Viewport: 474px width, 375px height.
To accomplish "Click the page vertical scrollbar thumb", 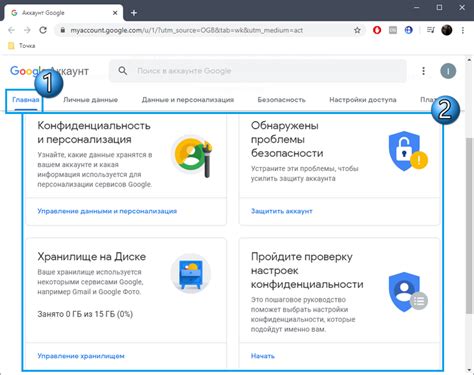I will pyautogui.click(x=469, y=226).
